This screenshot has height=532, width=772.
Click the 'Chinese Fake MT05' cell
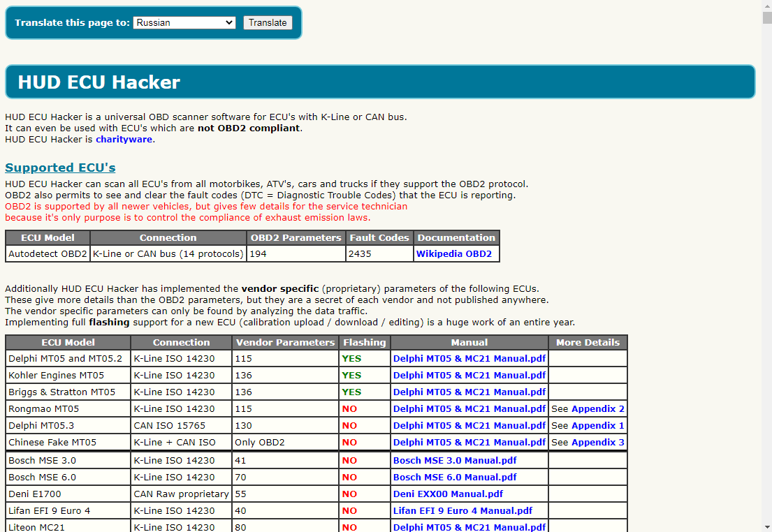[68, 443]
